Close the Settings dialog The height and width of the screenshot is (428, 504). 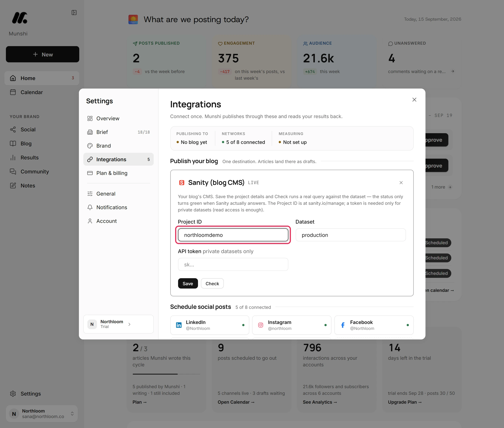click(414, 100)
